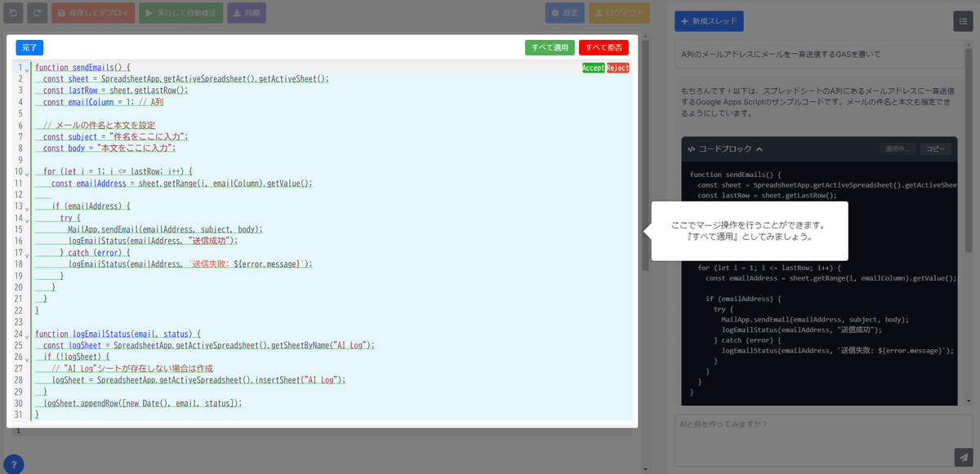
Task: Click tooltip text ここでマージ操作を行うことができます
Action: point(748,225)
